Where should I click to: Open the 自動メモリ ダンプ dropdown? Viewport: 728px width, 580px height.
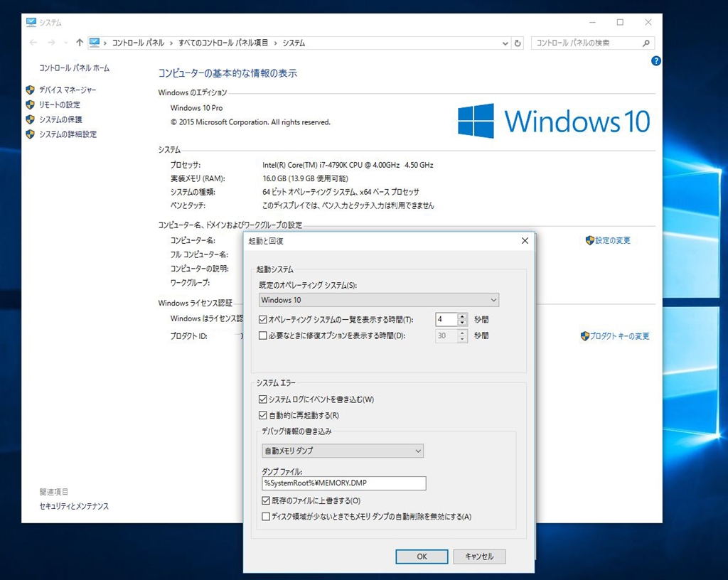pyautogui.click(x=343, y=451)
